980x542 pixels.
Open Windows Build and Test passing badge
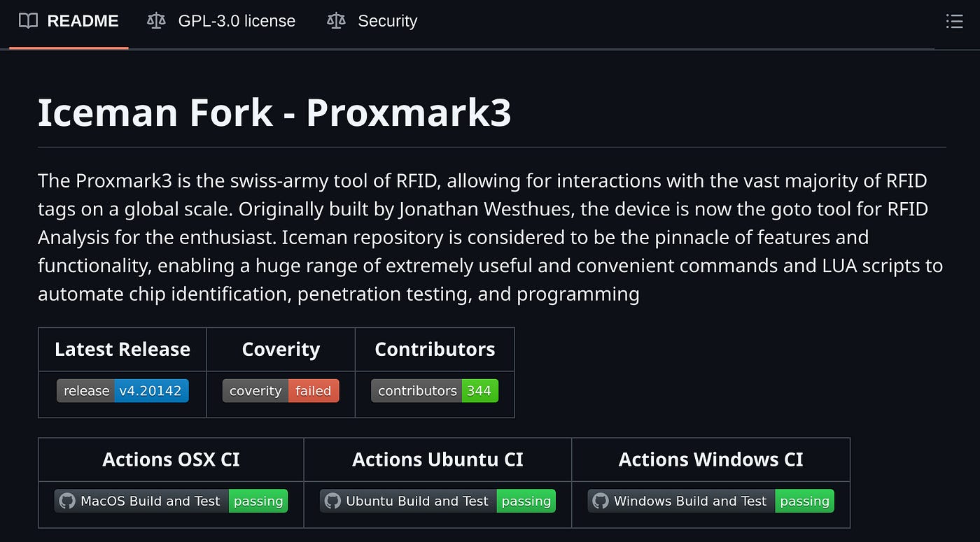pos(711,501)
